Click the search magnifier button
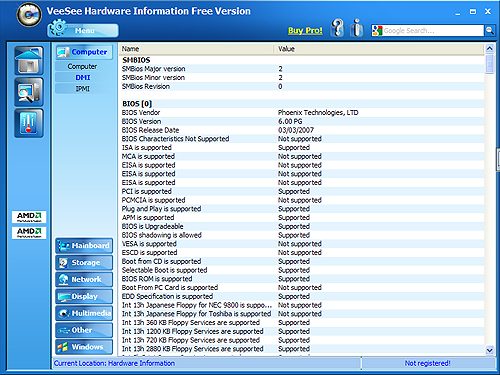This screenshot has width=500, height=375. (489, 31)
